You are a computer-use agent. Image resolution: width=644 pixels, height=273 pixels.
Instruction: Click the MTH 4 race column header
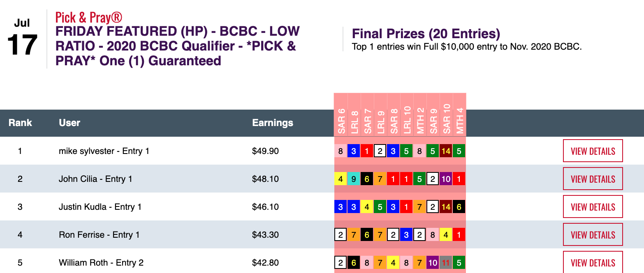tap(459, 121)
